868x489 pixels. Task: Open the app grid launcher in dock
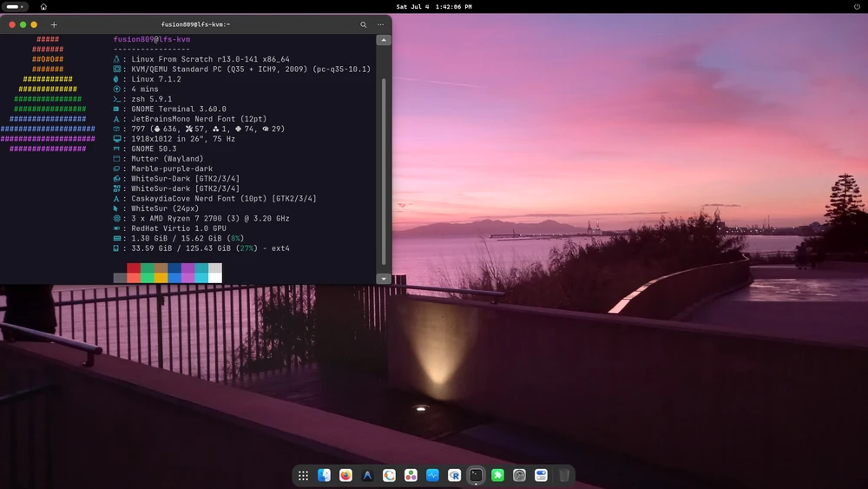click(x=303, y=475)
